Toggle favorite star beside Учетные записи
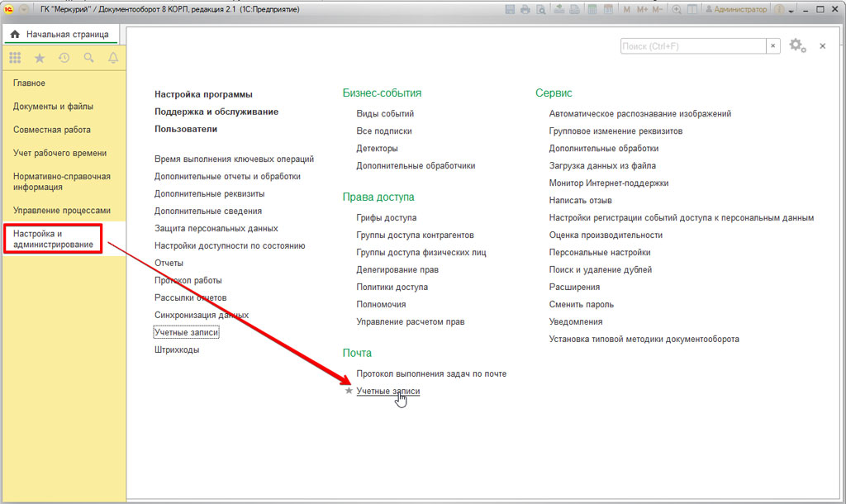This screenshot has height=504, width=846. pos(349,391)
